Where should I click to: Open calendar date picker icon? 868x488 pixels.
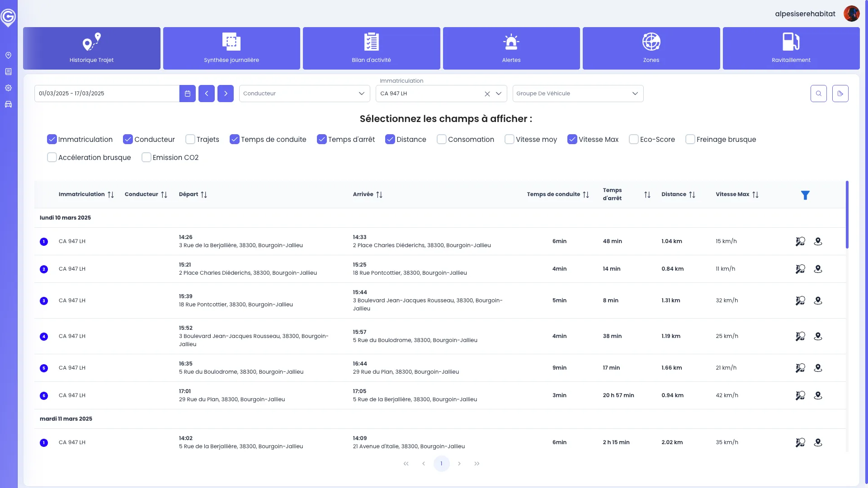pos(188,94)
